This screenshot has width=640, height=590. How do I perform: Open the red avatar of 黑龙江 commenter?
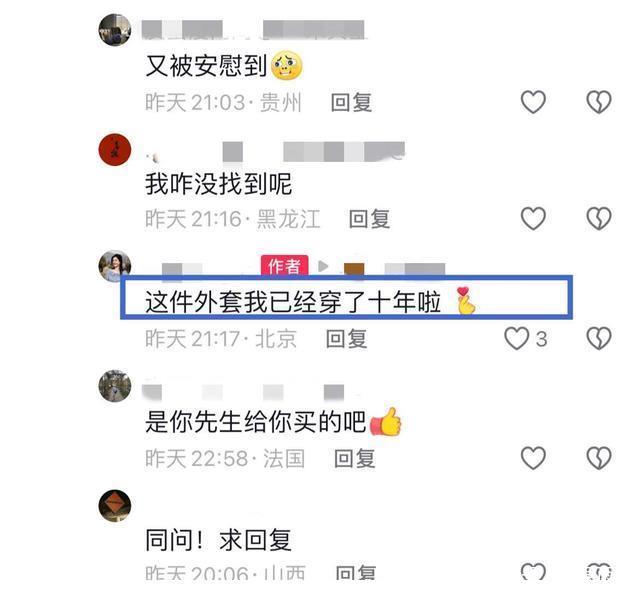[115, 149]
